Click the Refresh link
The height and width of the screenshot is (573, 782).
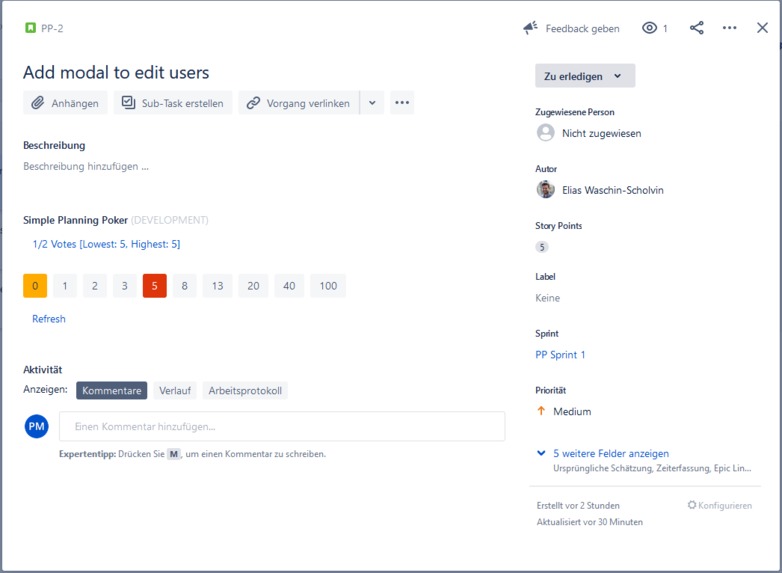pos(49,319)
